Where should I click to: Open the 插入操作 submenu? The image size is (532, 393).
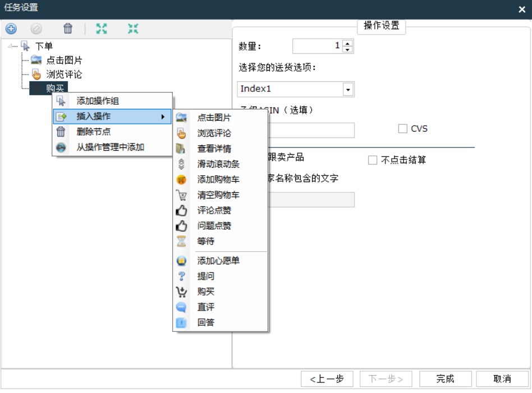[112, 116]
